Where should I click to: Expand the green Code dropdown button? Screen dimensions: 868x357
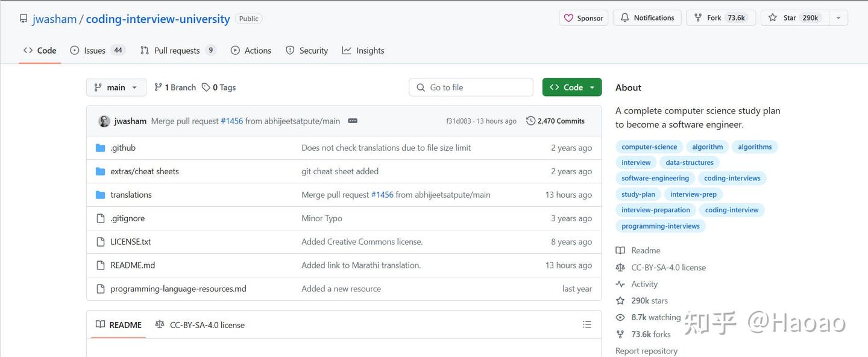[x=571, y=87]
